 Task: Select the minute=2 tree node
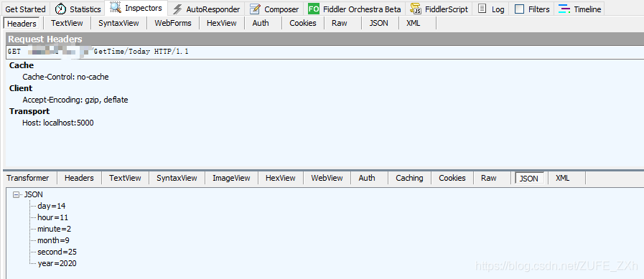pyautogui.click(x=55, y=229)
